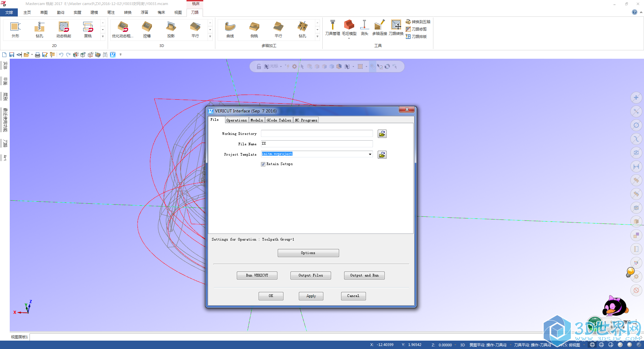This screenshot has width=644, height=349.
Task: Open the 文件 File menu
Action: tap(9, 12)
